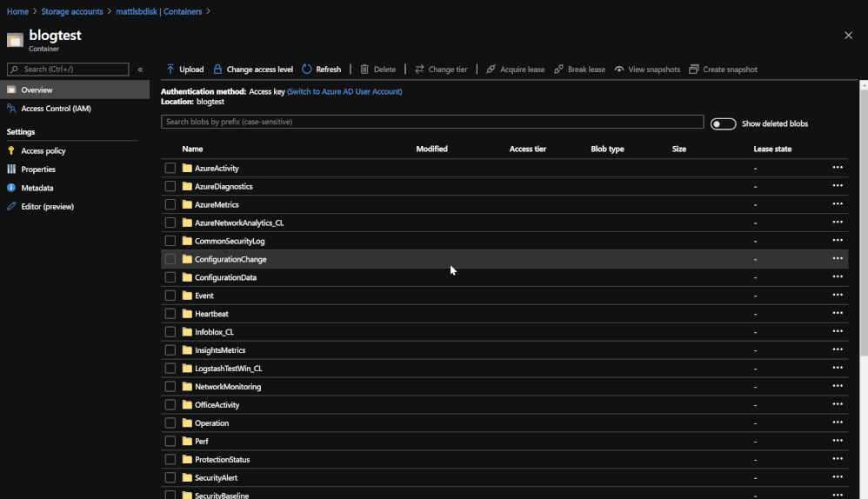Open more options for CommonSecurityLog row
The height and width of the screenshot is (499, 868).
pos(838,240)
